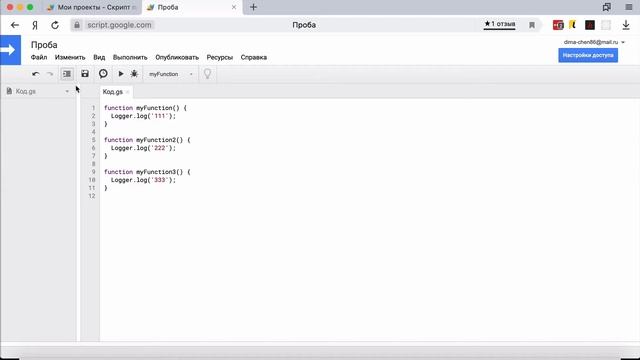This screenshot has width=640, height=360.
Task: Click the lock site info icon
Action: pyautogui.click(x=77, y=25)
